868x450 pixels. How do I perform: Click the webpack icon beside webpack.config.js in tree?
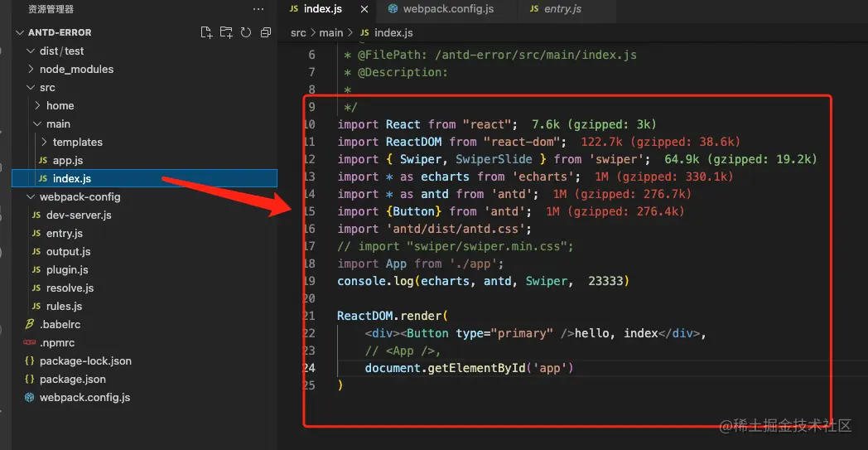pos(30,397)
